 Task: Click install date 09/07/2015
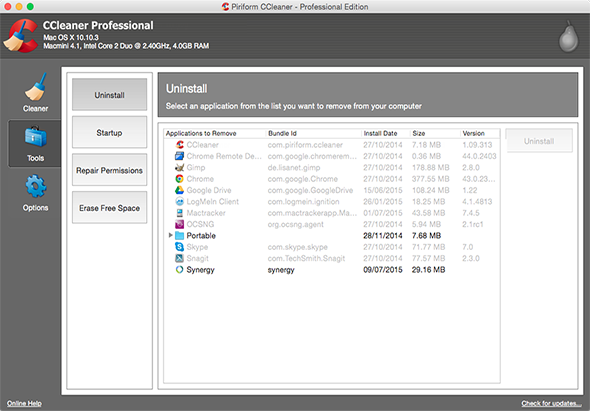tap(383, 269)
